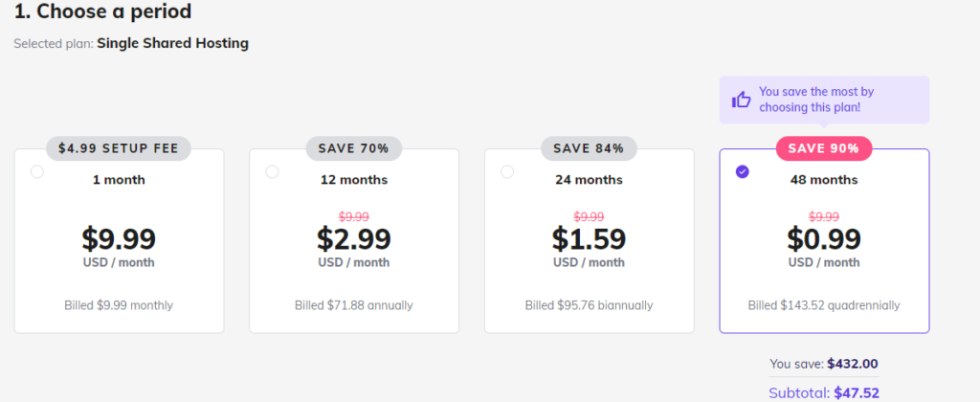The image size is (980, 402).
Task: Click the 'Billed $95.76 biannually' text
Action: [589, 305]
